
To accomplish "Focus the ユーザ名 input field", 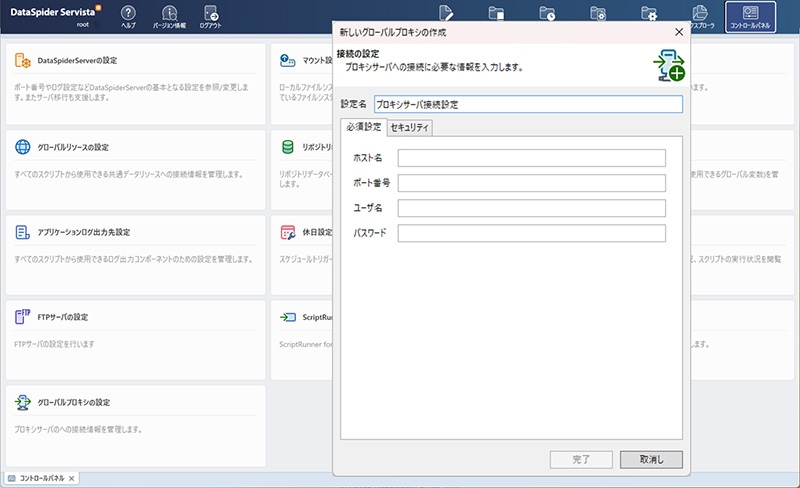I will 532,208.
